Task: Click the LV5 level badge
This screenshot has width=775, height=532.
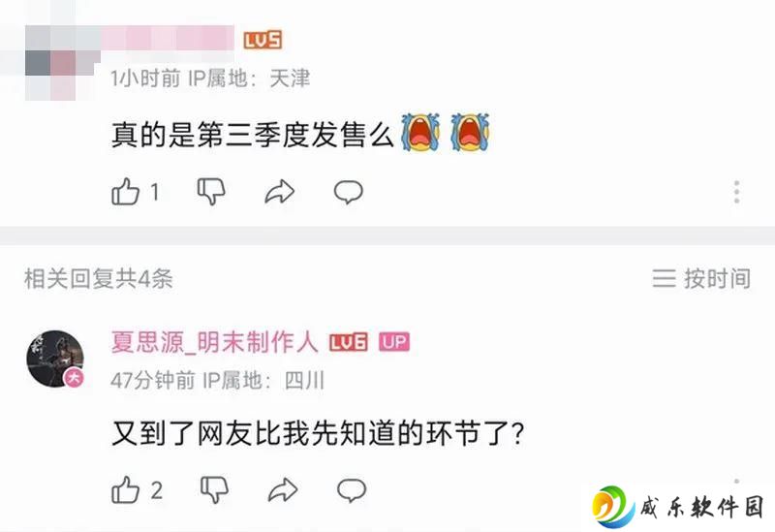Action: [x=263, y=40]
